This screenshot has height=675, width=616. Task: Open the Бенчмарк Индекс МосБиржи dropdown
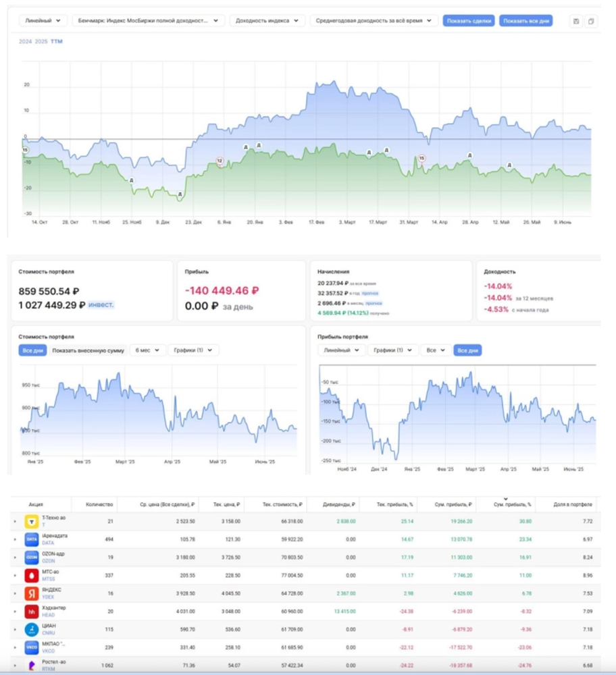148,21
